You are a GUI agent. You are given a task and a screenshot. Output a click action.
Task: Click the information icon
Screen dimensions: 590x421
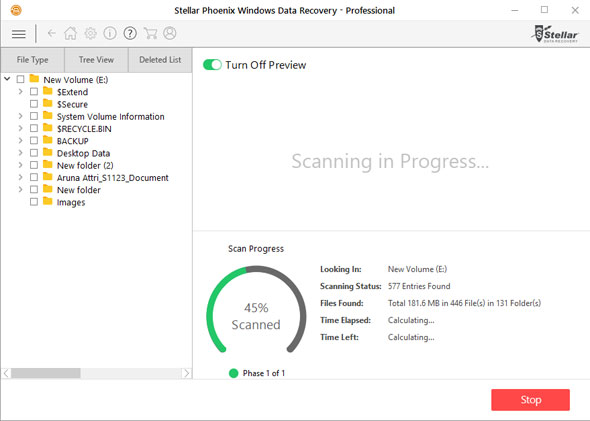pyautogui.click(x=110, y=33)
